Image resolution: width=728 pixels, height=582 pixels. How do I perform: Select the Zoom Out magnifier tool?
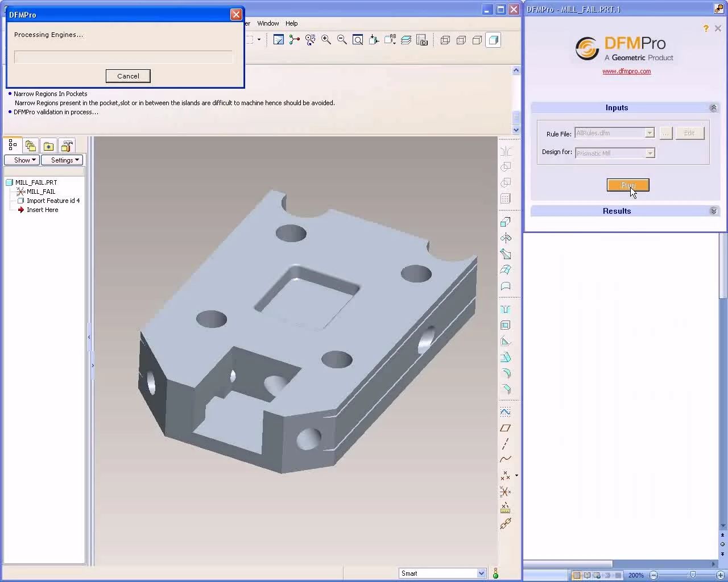[342, 40]
